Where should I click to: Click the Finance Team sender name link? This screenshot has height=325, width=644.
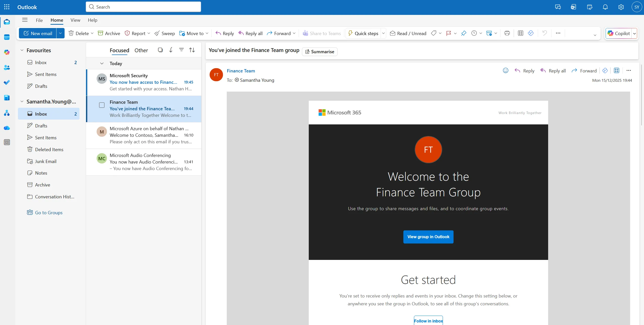click(241, 71)
